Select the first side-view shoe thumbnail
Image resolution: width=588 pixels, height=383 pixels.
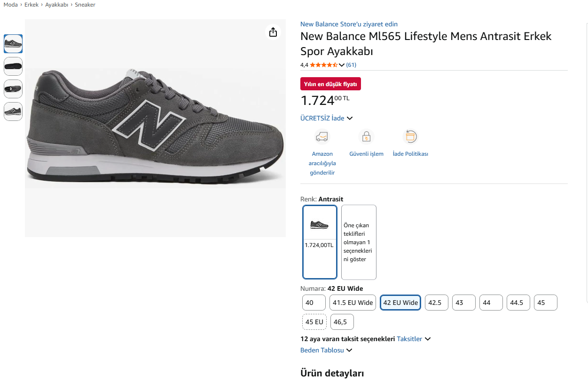[13, 44]
